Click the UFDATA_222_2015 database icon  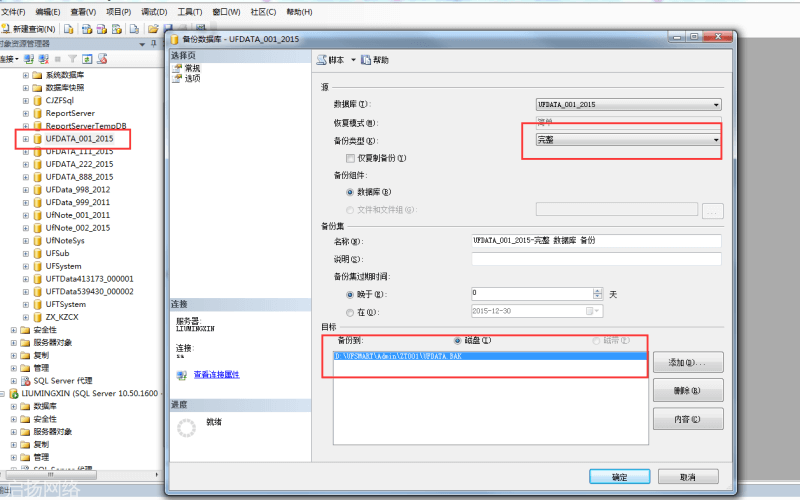click(37, 164)
